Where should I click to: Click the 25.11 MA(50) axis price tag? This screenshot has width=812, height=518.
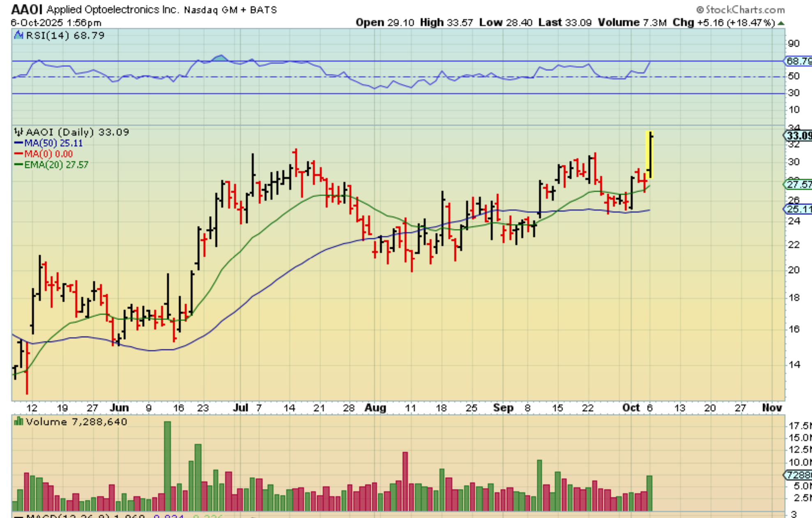click(x=798, y=209)
